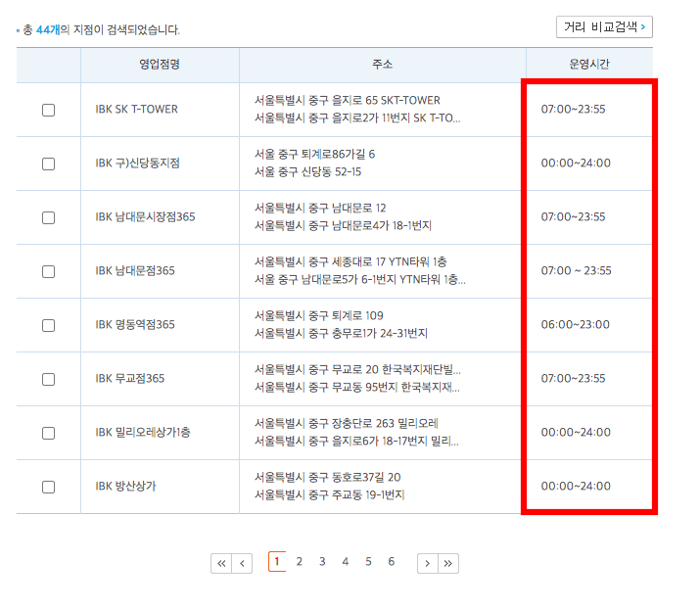Viewport: 700px width, 609px height.
Task: Go to first page with double-left arrow
Action: [x=221, y=563]
